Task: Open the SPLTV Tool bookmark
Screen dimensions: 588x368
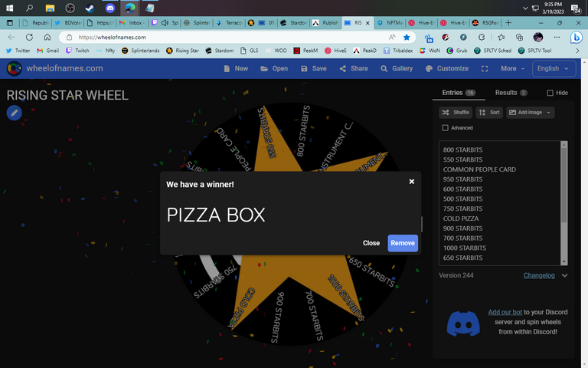Action: [x=534, y=51]
